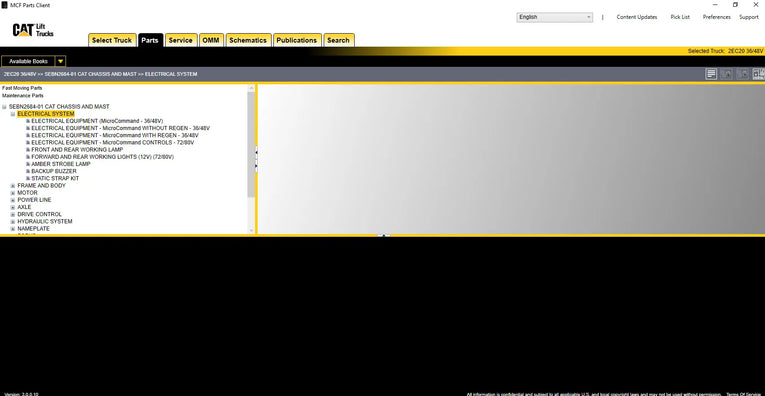Viewport: 765px width, 396px height.
Task: Collapse SEBN2684-01 CAT CHASSIS AND MAST node
Action: coord(4,107)
